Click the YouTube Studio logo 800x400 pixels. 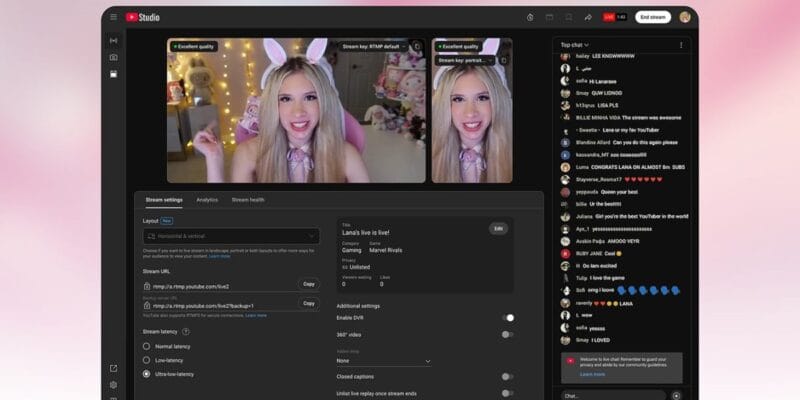click(x=143, y=17)
